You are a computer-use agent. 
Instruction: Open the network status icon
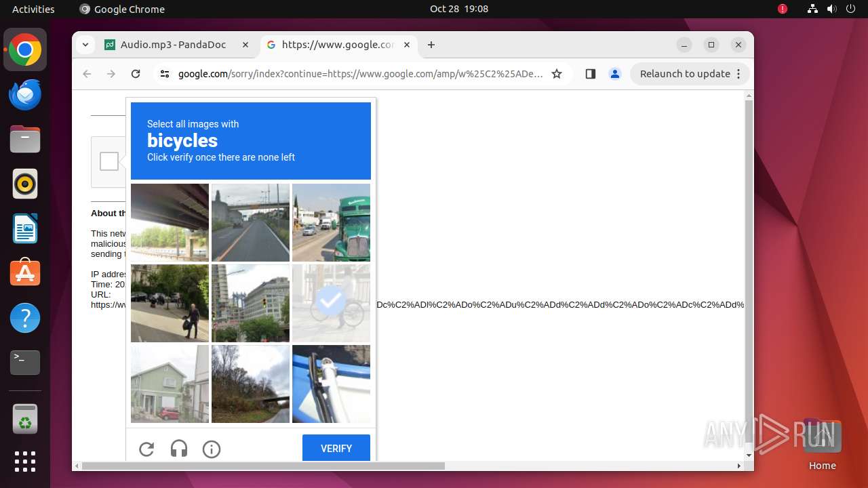(x=812, y=9)
